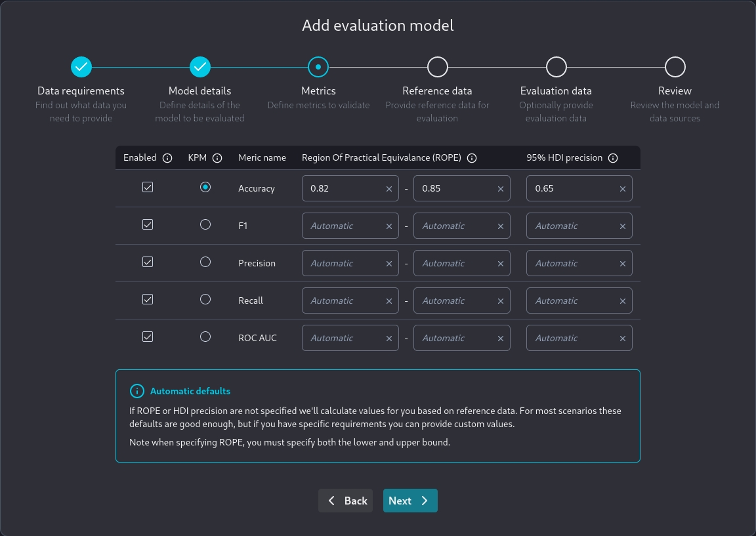Jump to the Reference data step
The height and width of the screenshot is (536, 756).
[x=437, y=67]
